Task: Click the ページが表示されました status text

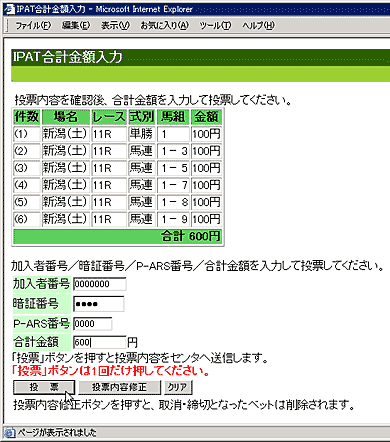Action: click(x=57, y=433)
